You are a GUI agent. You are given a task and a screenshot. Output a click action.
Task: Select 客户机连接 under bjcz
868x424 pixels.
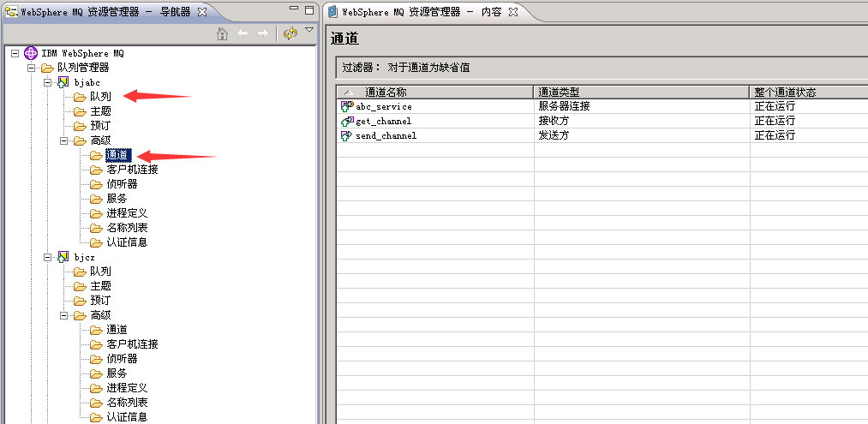coord(132,344)
